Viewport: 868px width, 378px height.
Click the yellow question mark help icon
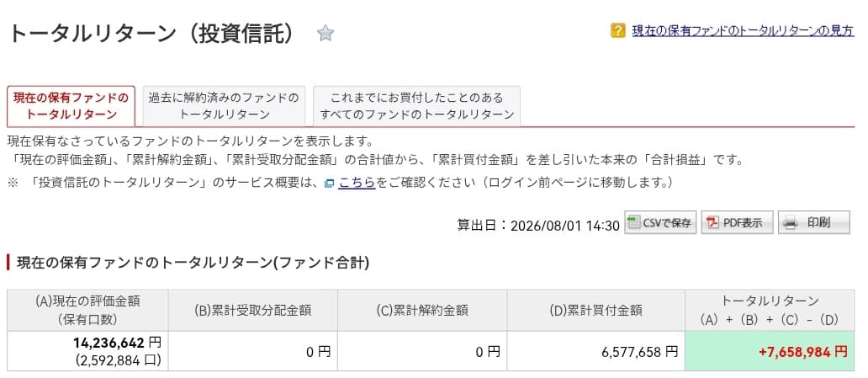point(618,30)
